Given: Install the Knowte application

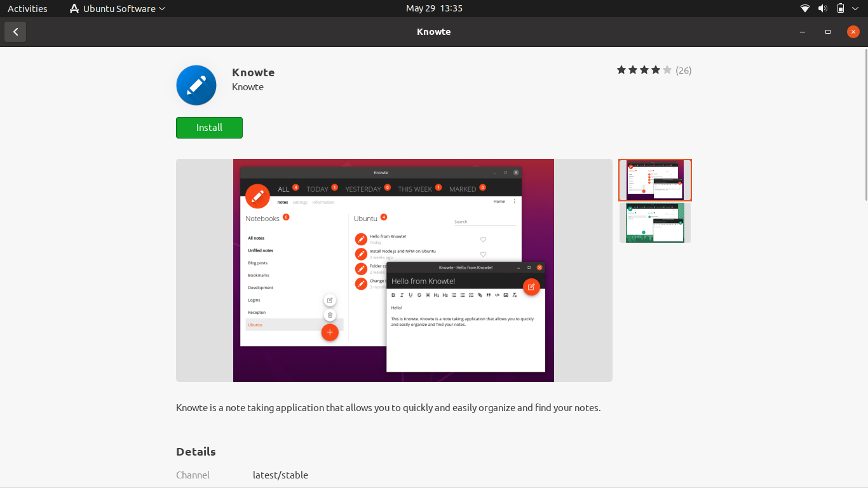Looking at the screenshot, I should (x=209, y=128).
